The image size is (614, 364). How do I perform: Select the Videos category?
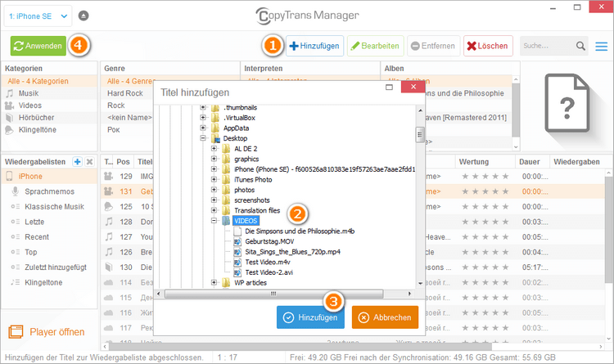[x=49, y=106]
